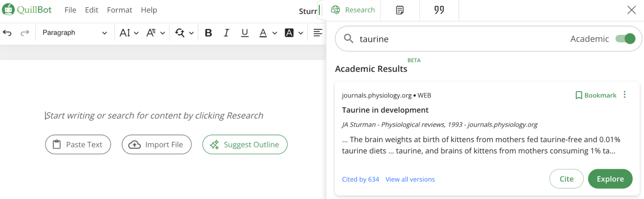Disable the Academic search toggle
This screenshot has height=199, width=644.
625,39
